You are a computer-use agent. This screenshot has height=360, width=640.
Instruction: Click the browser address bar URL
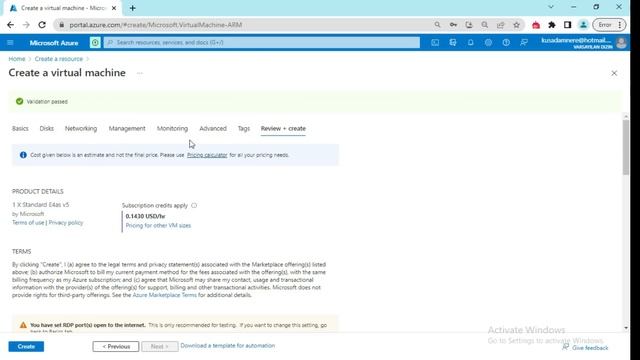[x=156, y=25]
